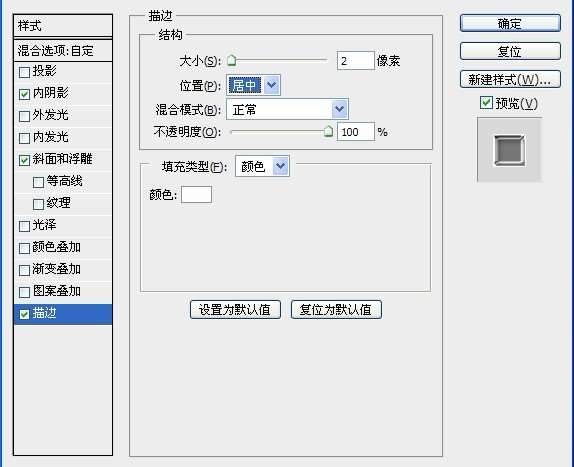Click 设置为默认值 button
This screenshot has width=574, height=467.
235,310
